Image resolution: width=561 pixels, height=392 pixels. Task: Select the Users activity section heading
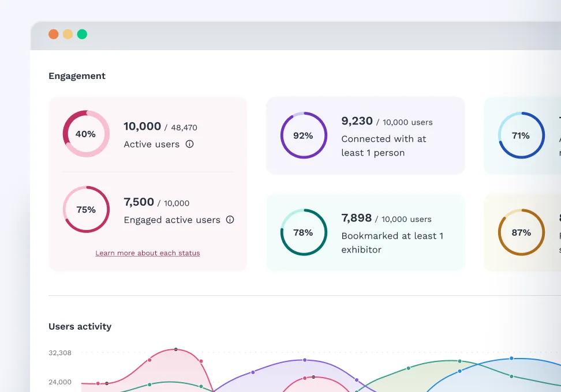pyautogui.click(x=80, y=326)
